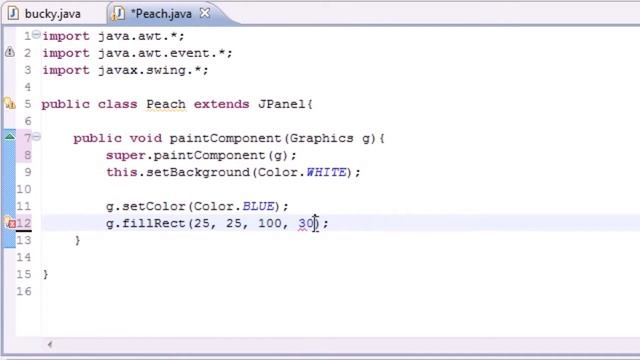Click the value 100 in fillRect call
640x360 pixels.
[270, 223]
